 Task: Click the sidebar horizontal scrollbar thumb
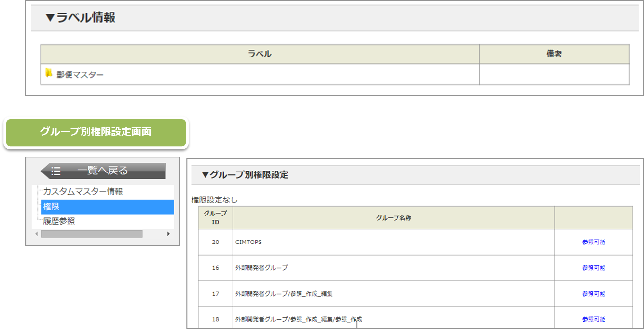92,234
